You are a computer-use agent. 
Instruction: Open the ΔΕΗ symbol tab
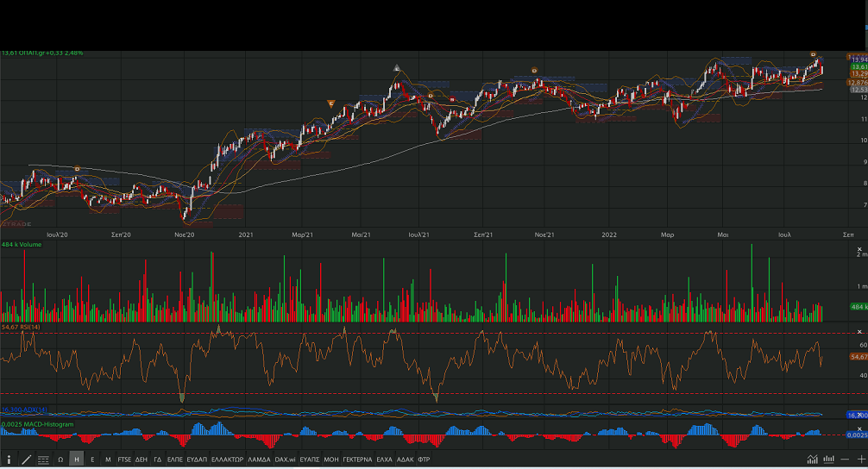tap(142, 459)
